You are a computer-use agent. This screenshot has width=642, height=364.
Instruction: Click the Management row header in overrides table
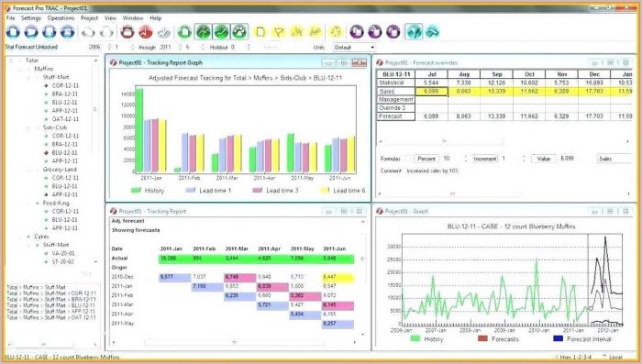point(395,100)
